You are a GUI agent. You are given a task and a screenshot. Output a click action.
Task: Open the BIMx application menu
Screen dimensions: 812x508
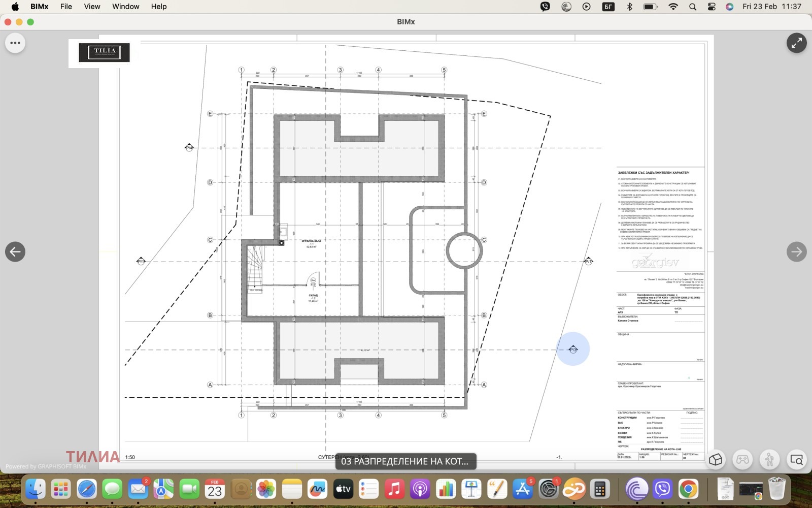point(39,7)
